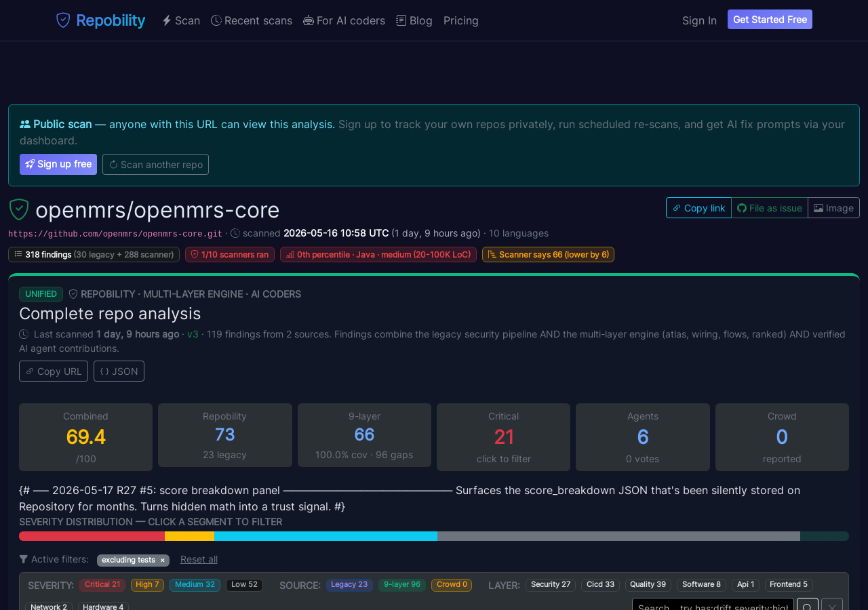Click the Copy link button

tap(698, 208)
